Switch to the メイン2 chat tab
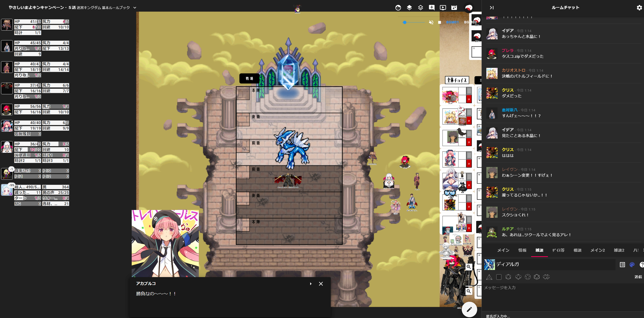The height and width of the screenshot is (318, 644). click(x=597, y=250)
